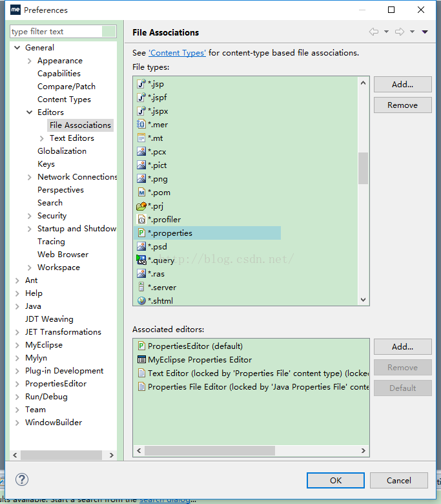Screen dimensions: 441x504
Task: Click the *.prj file type icon
Action: tap(141, 205)
